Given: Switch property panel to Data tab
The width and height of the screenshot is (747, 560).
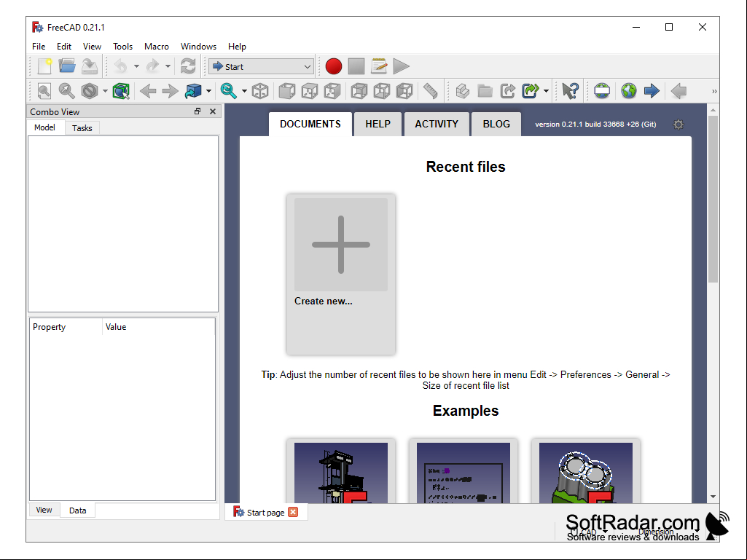Looking at the screenshot, I should [78, 510].
